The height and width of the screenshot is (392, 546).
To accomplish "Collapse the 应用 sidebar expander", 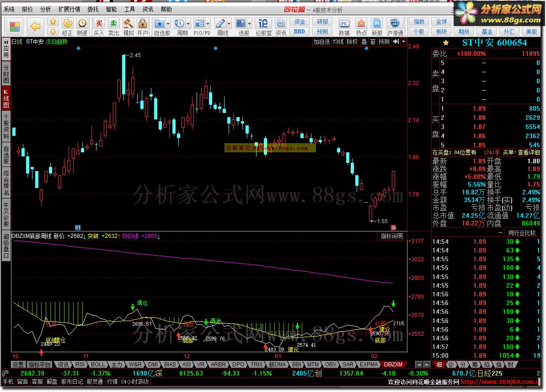I will click(6, 49).
